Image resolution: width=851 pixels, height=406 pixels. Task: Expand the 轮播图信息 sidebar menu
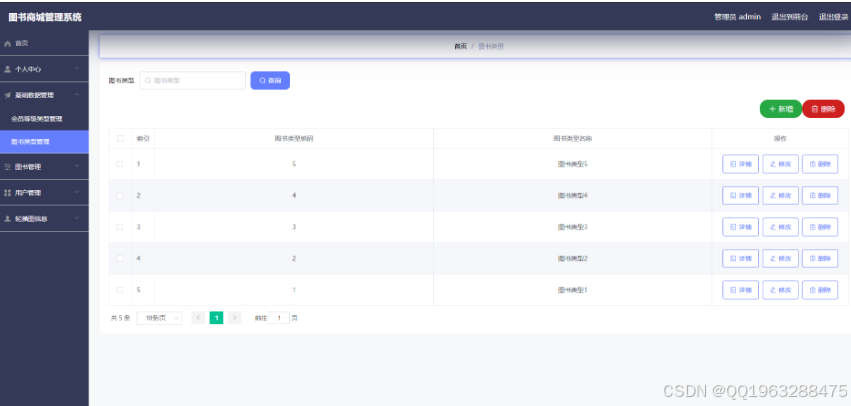coord(44,219)
